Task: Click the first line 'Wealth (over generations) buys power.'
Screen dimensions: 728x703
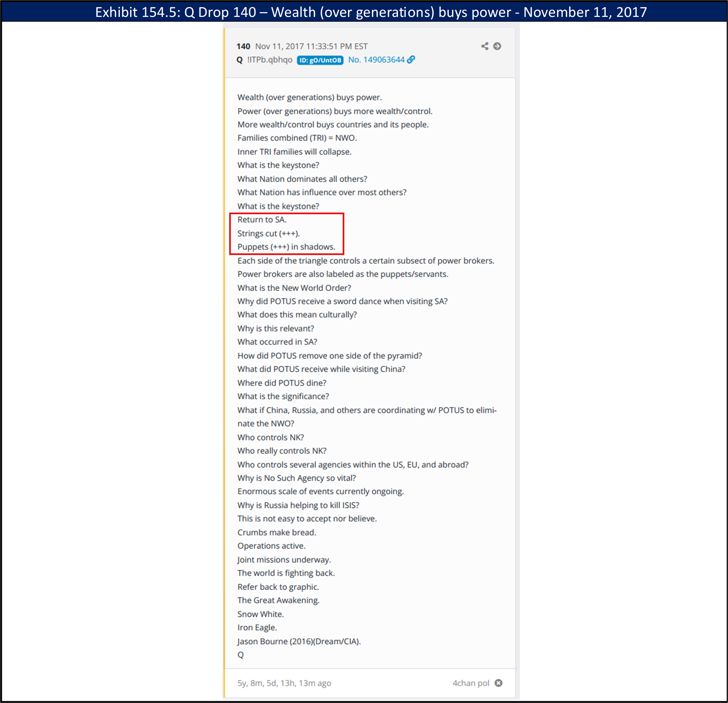Action: pos(309,97)
